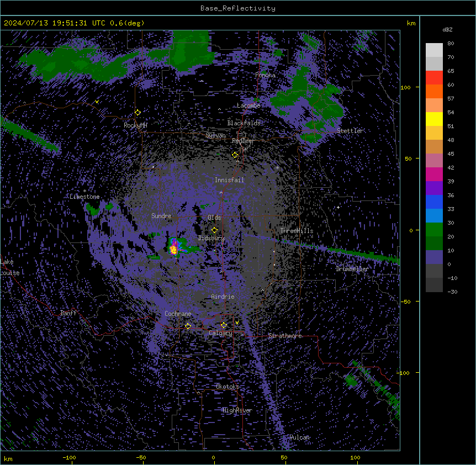
Task: Click the Lake Louise label at left edge
Action: click(x=9, y=267)
